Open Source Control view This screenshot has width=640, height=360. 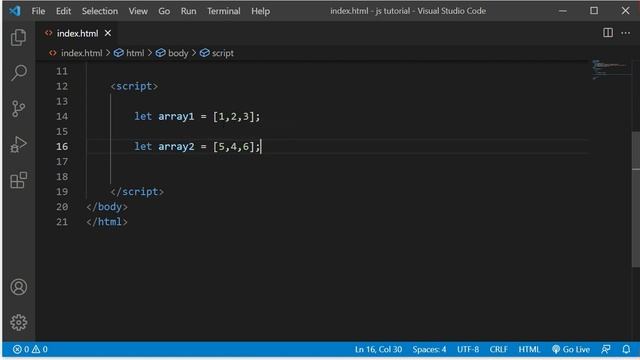[18, 109]
